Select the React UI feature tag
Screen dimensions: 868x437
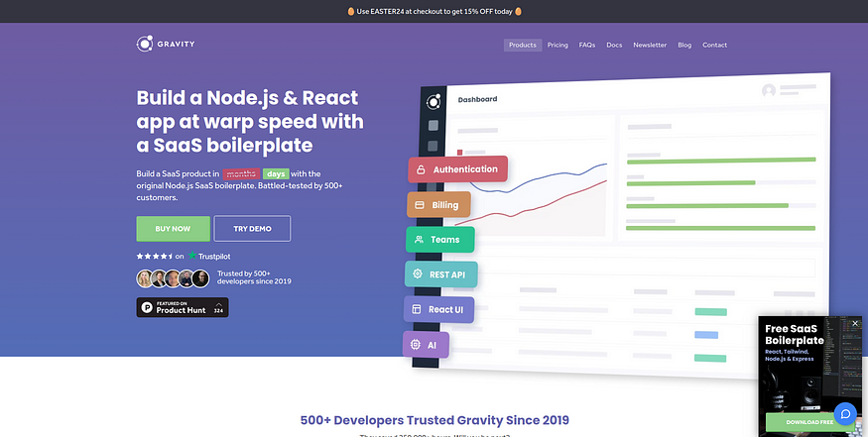click(439, 310)
